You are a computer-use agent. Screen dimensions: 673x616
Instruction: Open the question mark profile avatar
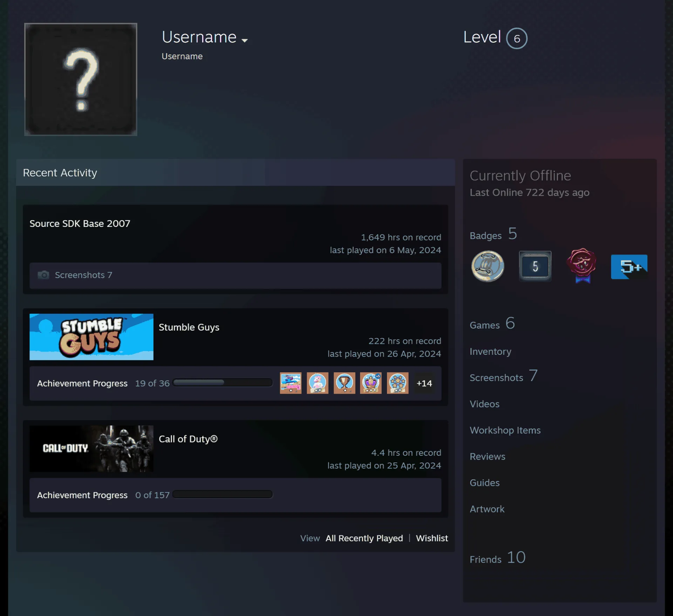(x=81, y=79)
